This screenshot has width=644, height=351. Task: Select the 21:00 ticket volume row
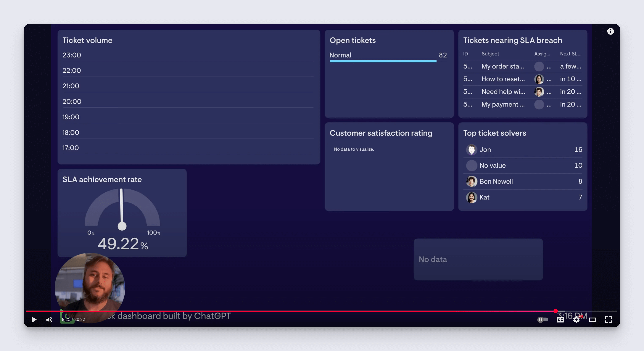coord(188,86)
